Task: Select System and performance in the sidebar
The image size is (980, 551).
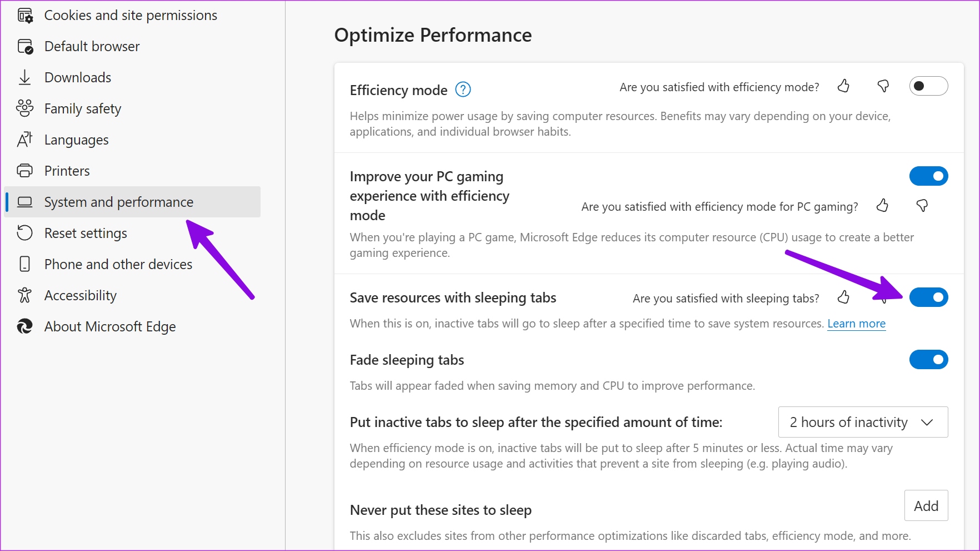Action: pos(118,202)
